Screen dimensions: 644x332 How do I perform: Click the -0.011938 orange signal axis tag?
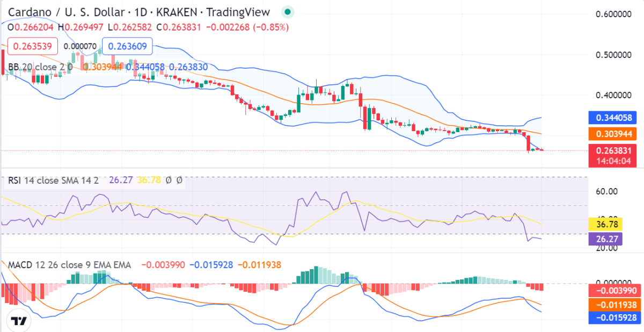coord(614,305)
